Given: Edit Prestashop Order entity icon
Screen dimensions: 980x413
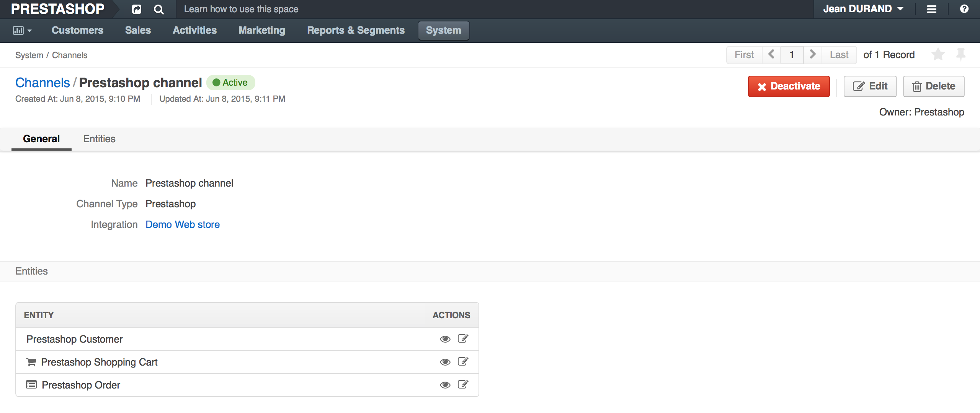Looking at the screenshot, I should click(463, 385).
